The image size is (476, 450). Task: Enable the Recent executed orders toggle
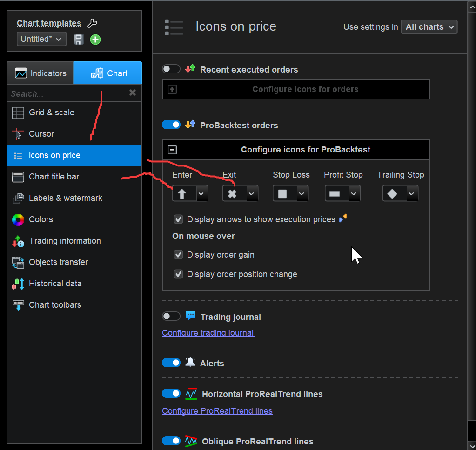click(x=171, y=69)
